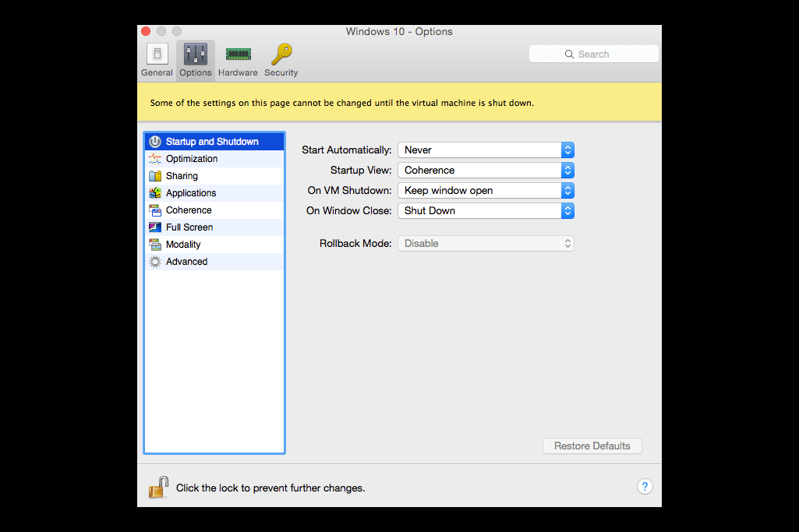The image size is (799, 532).
Task: Open the Start Automatically dropdown
Action: point(486,150)
